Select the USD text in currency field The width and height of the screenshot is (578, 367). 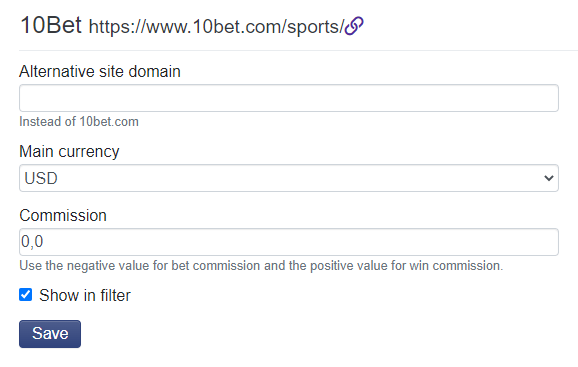41,178
